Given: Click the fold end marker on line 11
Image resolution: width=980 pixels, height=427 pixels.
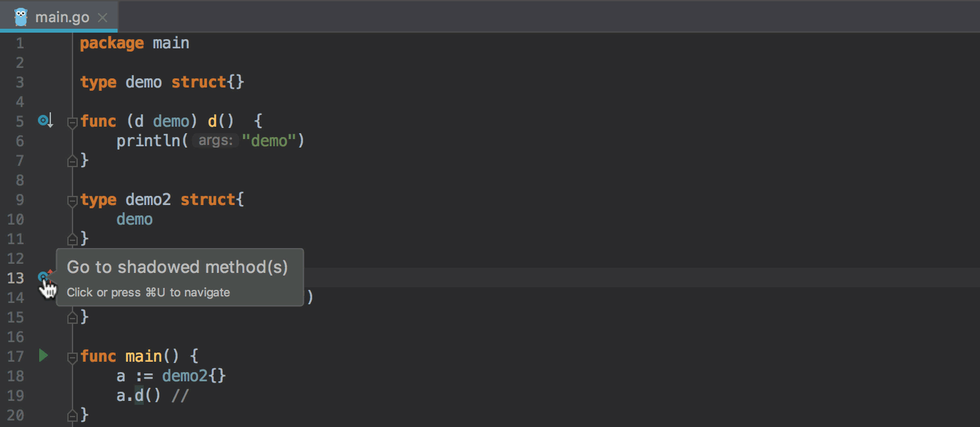Looking at the screenshot, I should point(73,239).
